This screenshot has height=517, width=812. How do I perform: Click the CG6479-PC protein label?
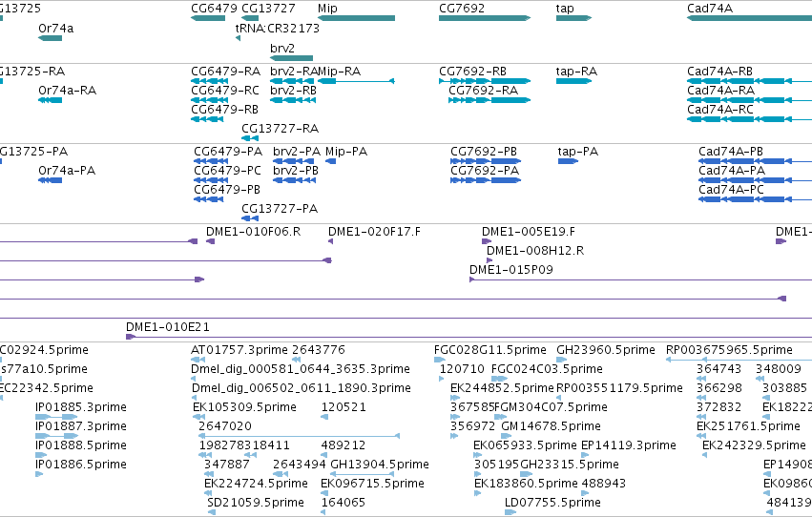227,170
